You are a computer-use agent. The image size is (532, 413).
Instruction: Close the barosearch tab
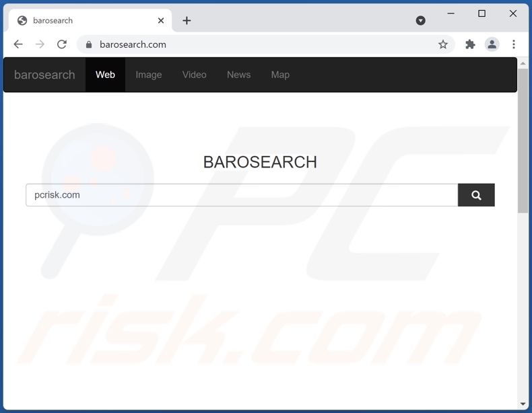pos(161,20)
